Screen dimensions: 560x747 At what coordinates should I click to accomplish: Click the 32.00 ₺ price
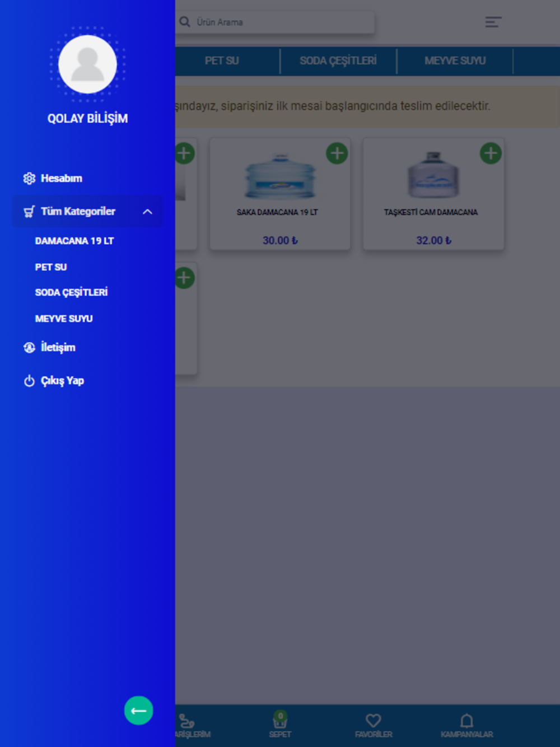(434, 240)
